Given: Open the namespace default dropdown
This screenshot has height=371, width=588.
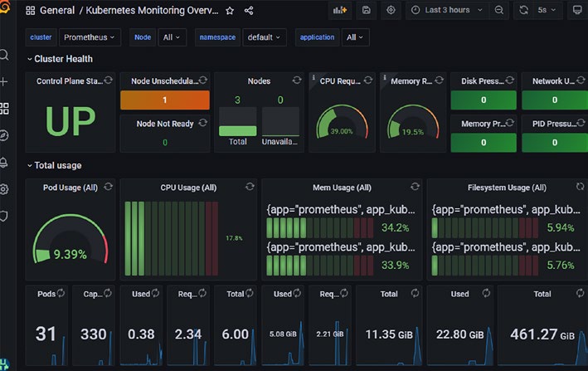Looking at the screenshot, I should (x=265, y=37).
